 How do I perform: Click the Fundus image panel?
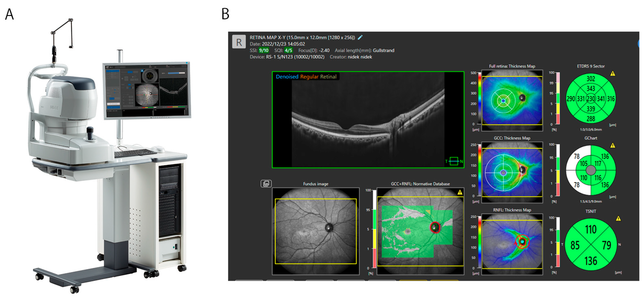315,231
